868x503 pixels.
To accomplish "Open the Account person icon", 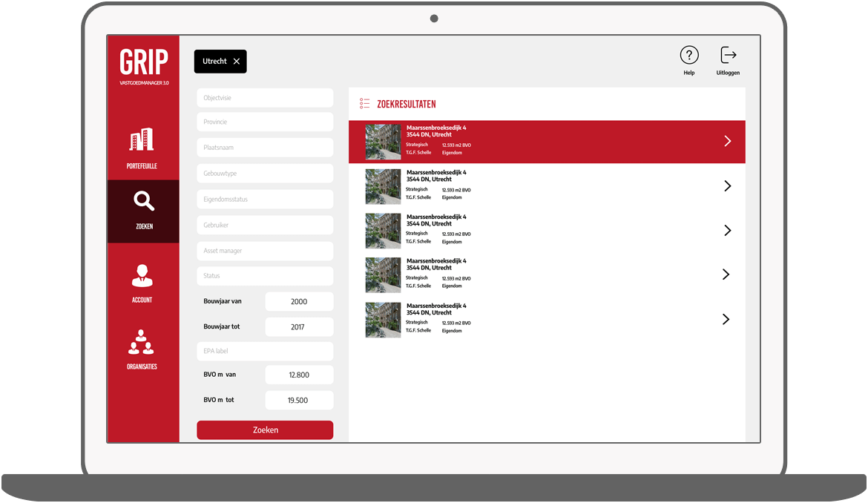I will point(142,275).
